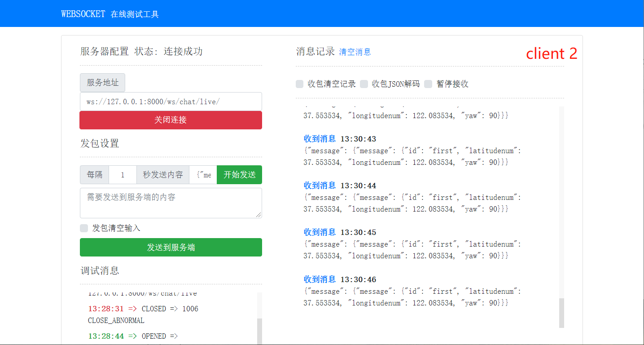
Task: Click the debug messages scrollbar thumb
Action: pyautogui.click(x=259, y=332)
